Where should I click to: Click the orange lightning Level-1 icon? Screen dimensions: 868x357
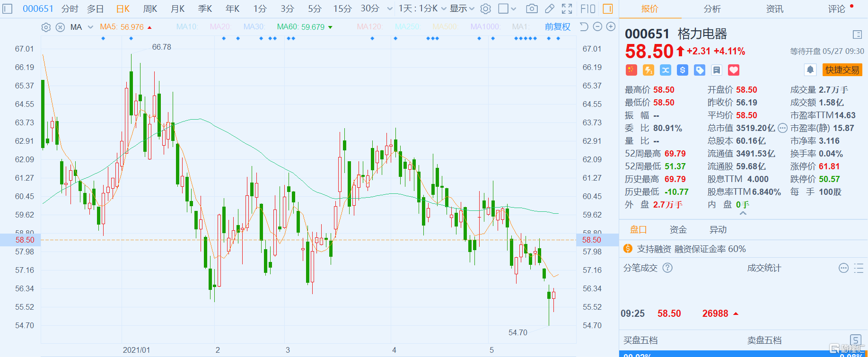click(x=648, y=70)
